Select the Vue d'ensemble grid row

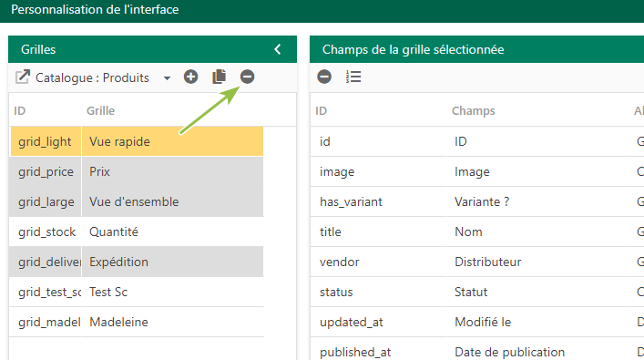point(137,201)
